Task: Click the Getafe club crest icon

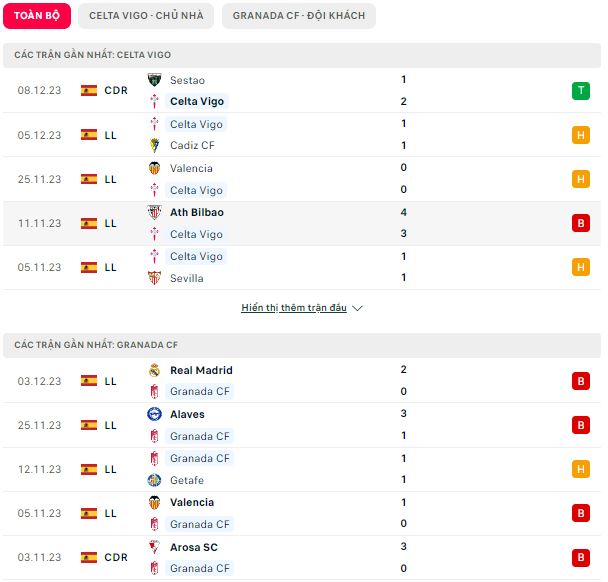Action: pyautogui.click(x=154, y=480)
